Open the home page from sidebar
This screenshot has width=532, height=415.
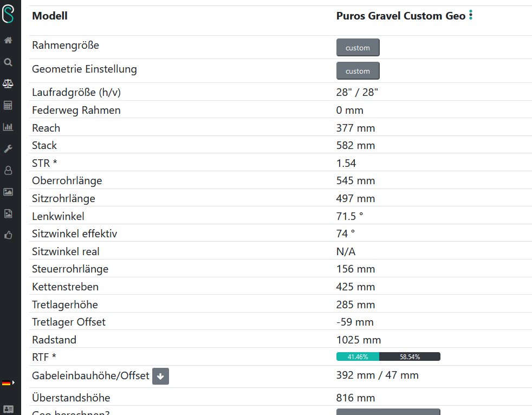pos(8,41)
